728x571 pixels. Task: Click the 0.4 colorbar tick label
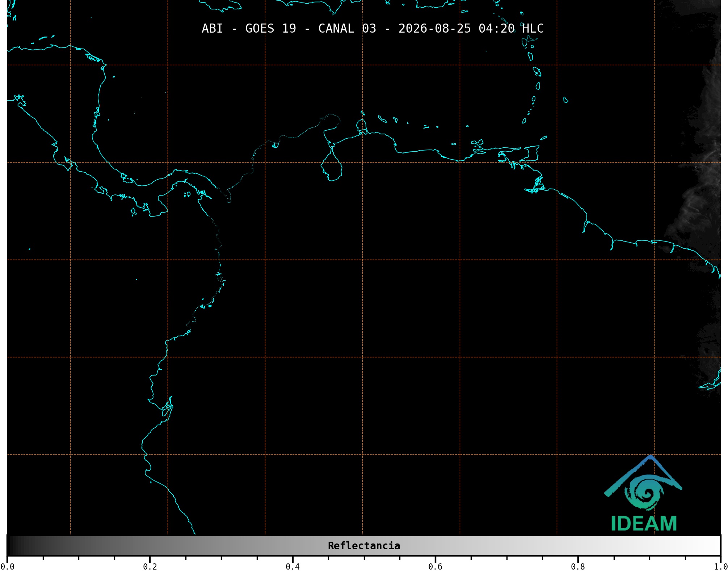(293, 567)
